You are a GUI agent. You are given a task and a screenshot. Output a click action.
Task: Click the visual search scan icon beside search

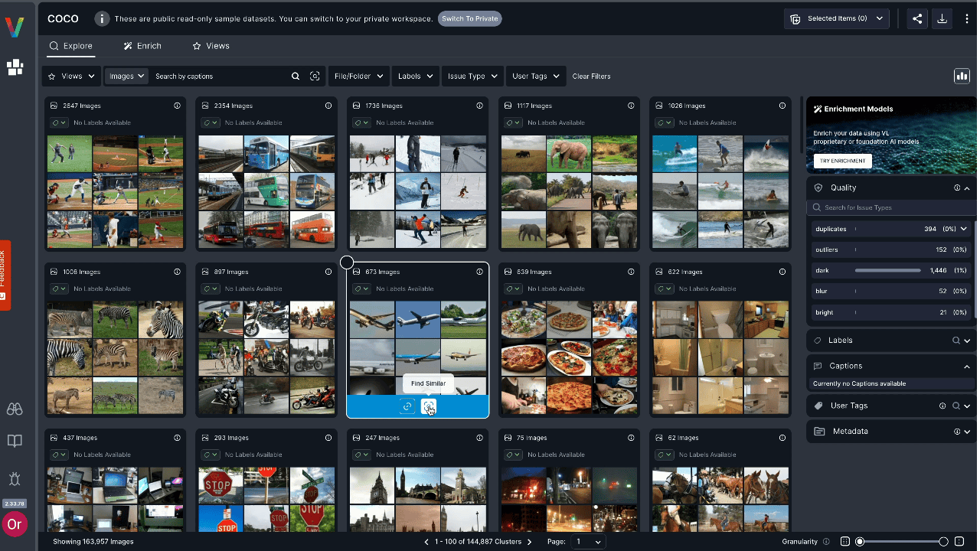(x=315, y=77)
